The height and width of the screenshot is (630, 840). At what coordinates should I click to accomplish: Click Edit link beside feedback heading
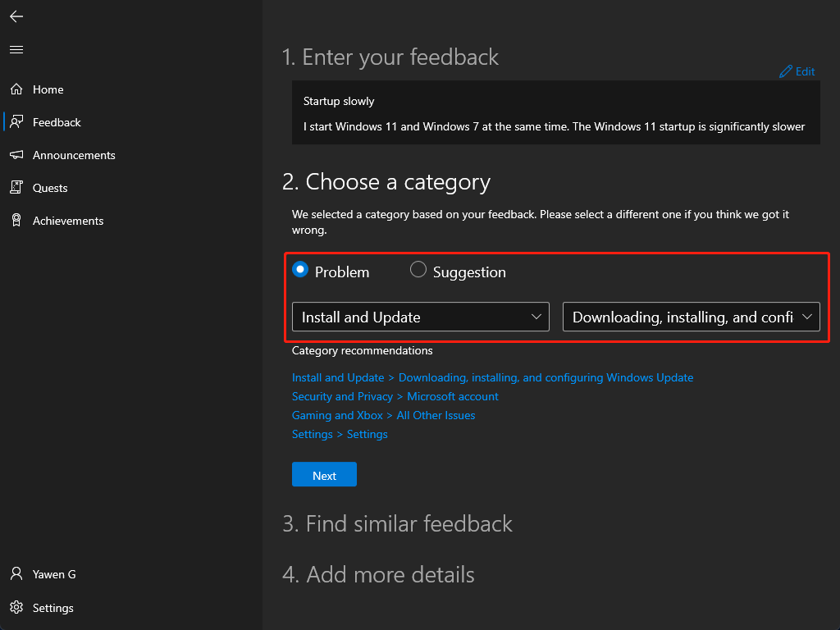click(797, 72)
